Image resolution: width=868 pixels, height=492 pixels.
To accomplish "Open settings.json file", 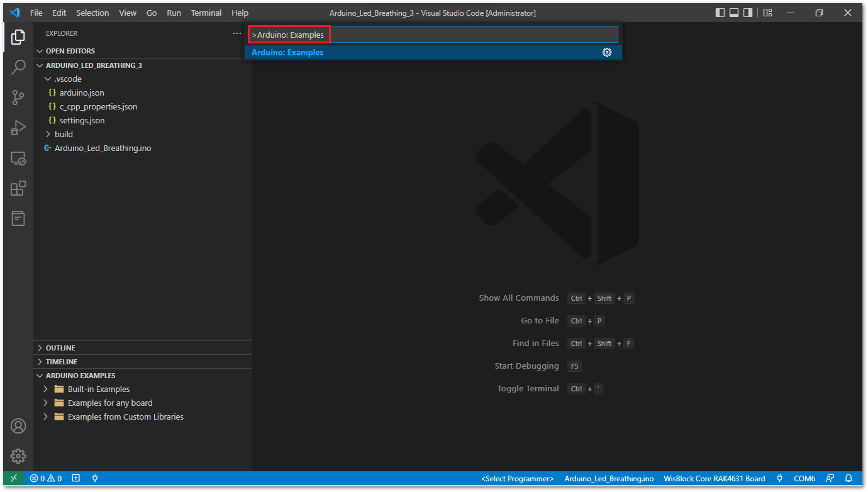I will pos(142,121).
